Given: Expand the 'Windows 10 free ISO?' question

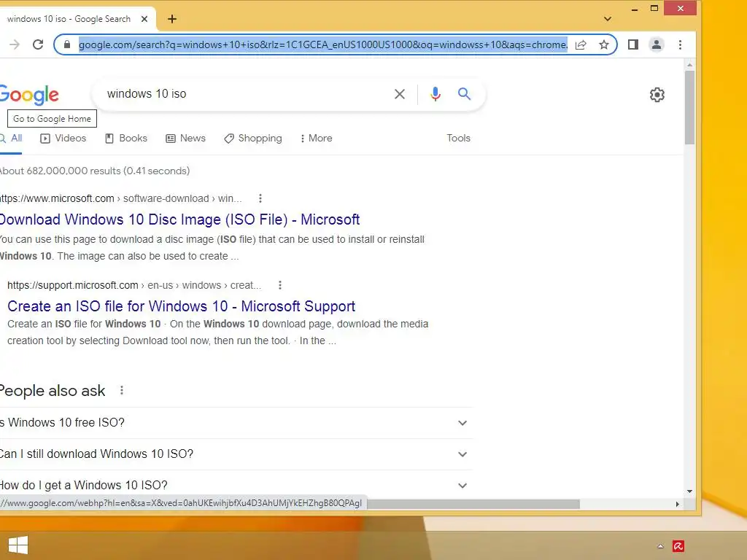Looking at the screenshot, I should 236,423.
